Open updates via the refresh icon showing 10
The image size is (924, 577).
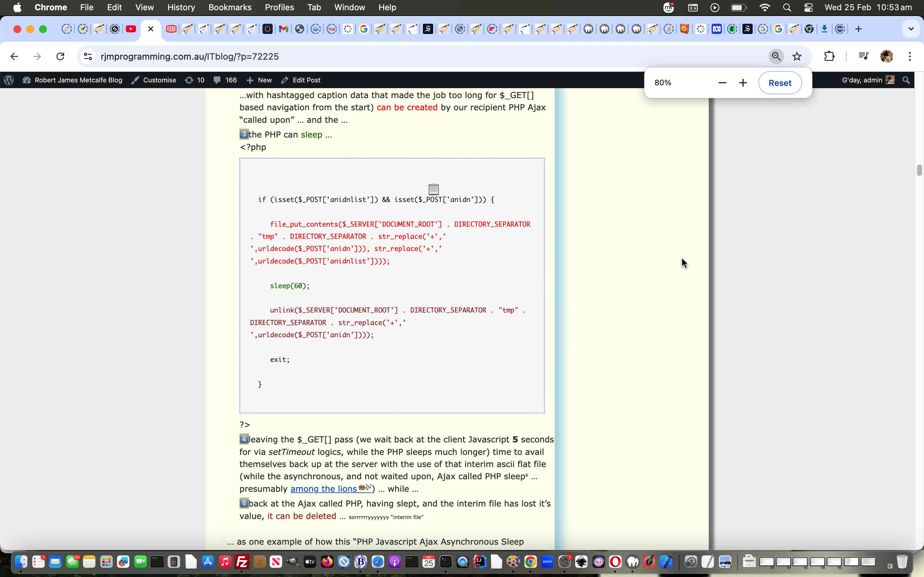(x=194, y=80)
